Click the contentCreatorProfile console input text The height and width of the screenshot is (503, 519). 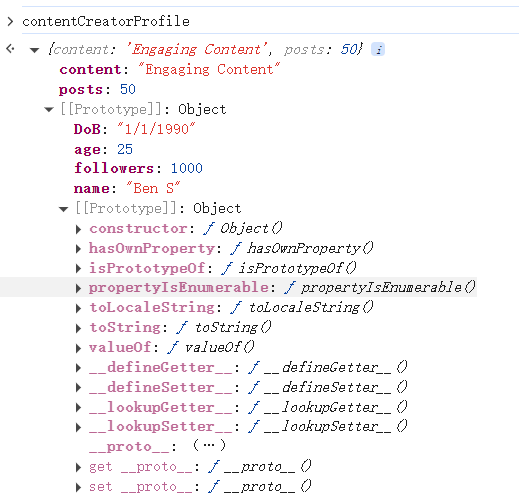[x=106, y=21]
